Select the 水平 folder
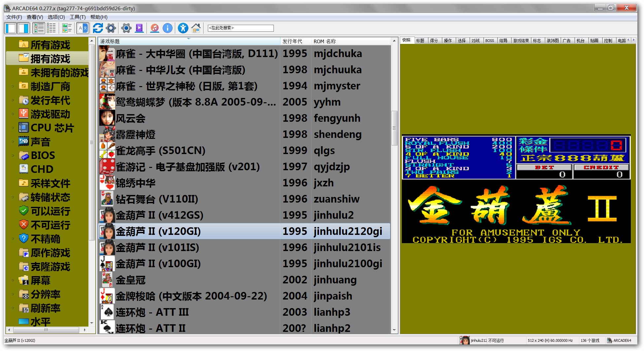The height and width of the screenshot is (351, 644). (40, 322)
